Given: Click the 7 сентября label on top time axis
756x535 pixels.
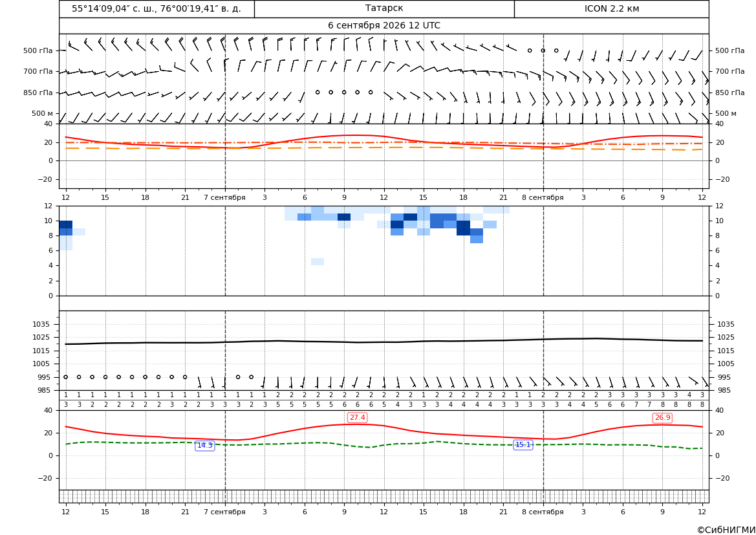Looking at the screenshot, I should [x=224, y=197].
